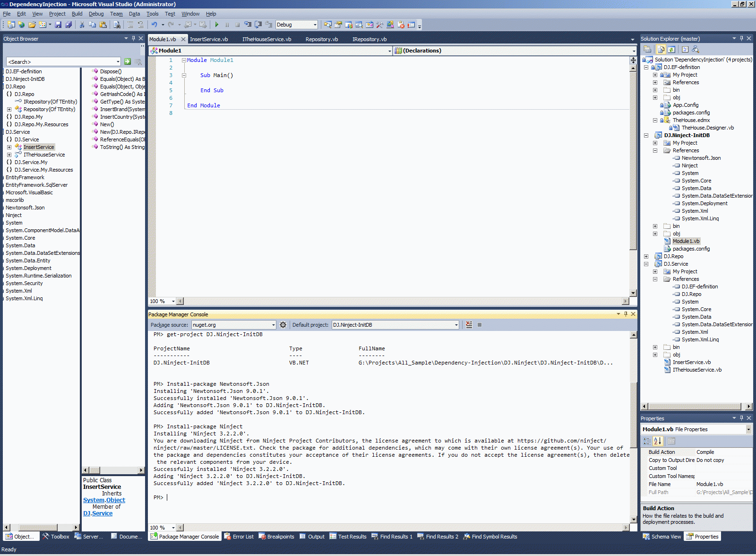Open the (Declarations) member dropdown

[634, 51]
